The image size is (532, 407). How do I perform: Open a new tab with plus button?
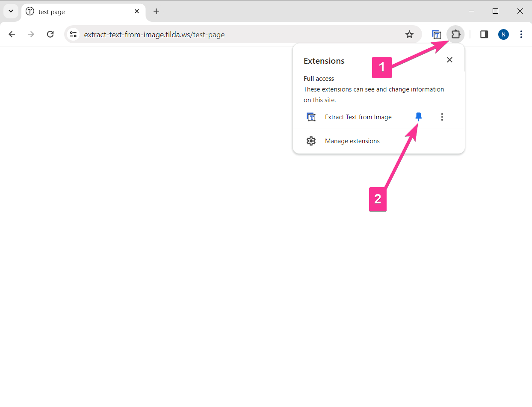tap(156, 12)
